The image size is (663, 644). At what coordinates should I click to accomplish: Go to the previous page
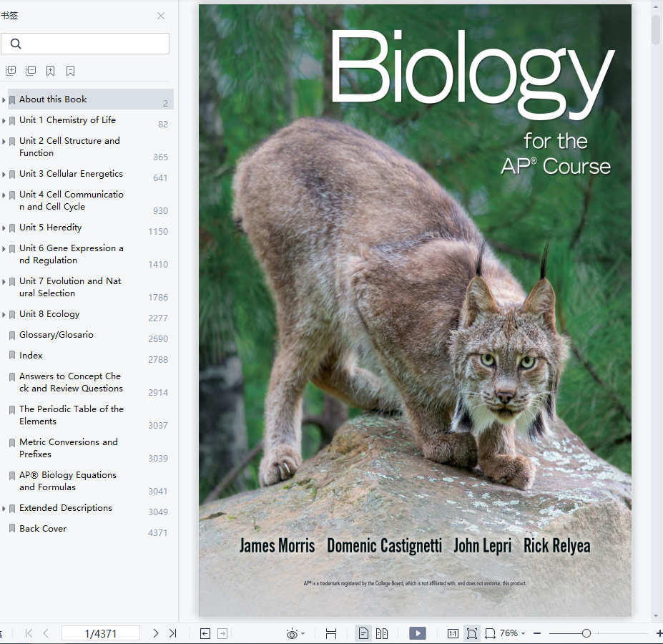click(46, 633)
